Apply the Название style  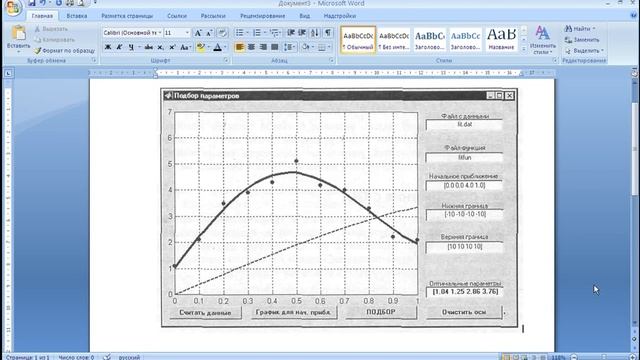[x=501, y=40]
